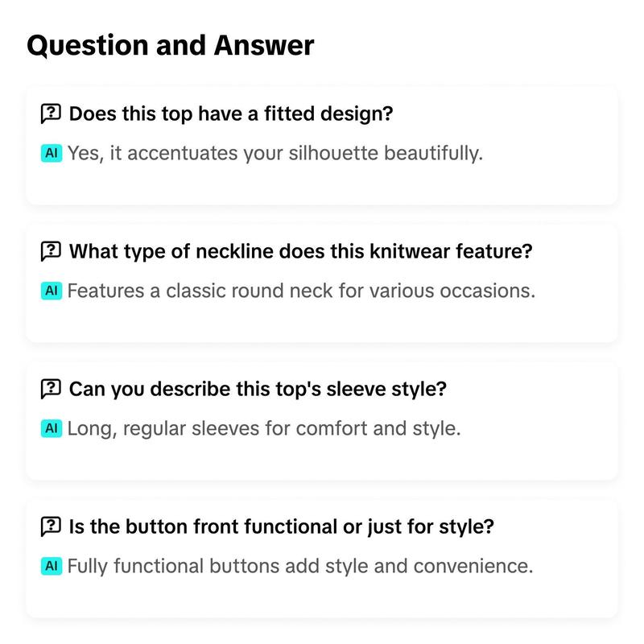Click AI badge next to round neck answer
644x644 pixels.
click(52, 291)
